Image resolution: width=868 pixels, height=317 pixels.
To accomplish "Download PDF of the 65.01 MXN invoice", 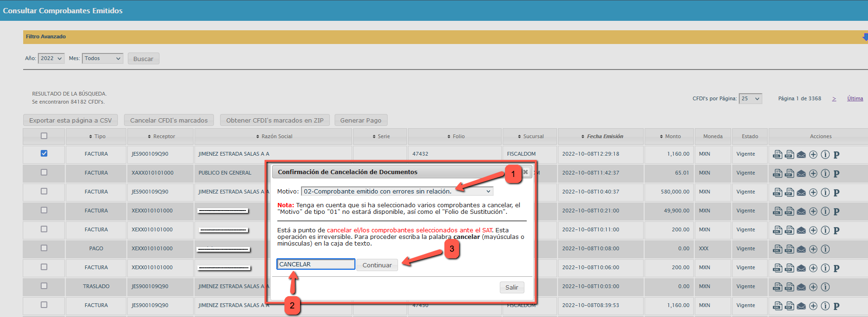I will [789, 173].
